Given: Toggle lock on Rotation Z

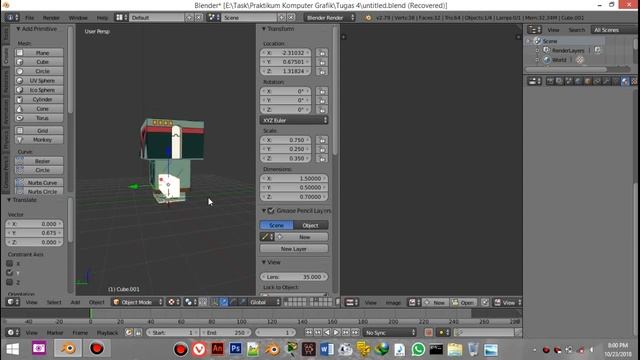Looking at the screenshot, I should (x=322, y=109).
